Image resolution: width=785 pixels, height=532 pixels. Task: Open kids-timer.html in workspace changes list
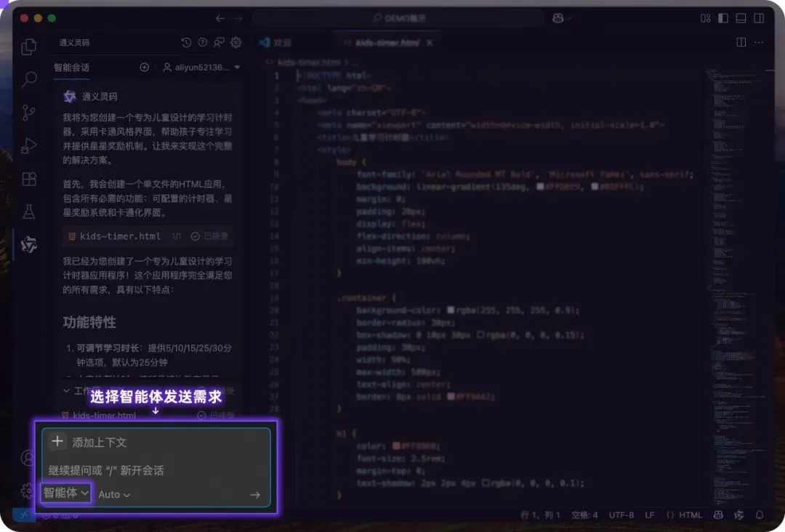click(x=104, y=416)
